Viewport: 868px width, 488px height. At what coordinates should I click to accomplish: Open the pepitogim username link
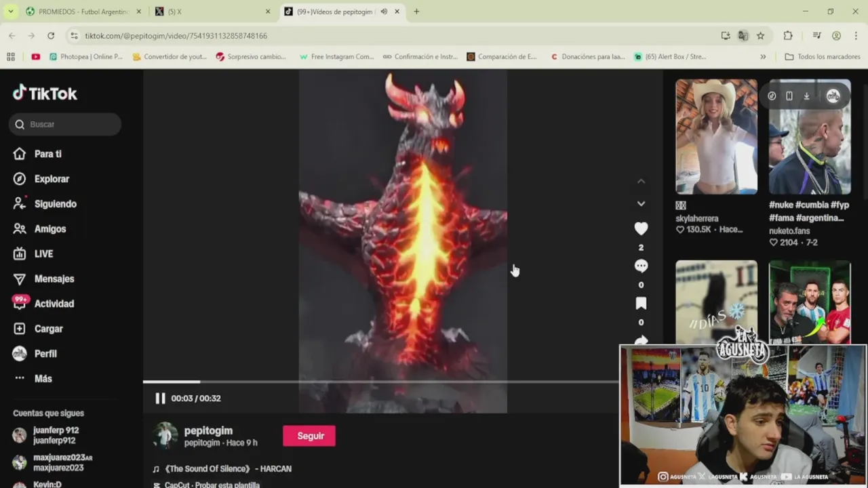click(x=208, y=430)
